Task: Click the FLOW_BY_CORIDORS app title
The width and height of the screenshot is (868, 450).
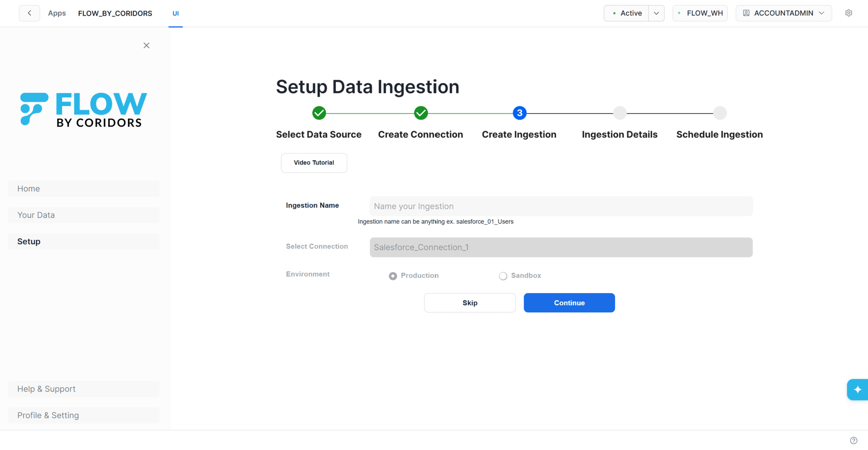Action: pos(115,13)
